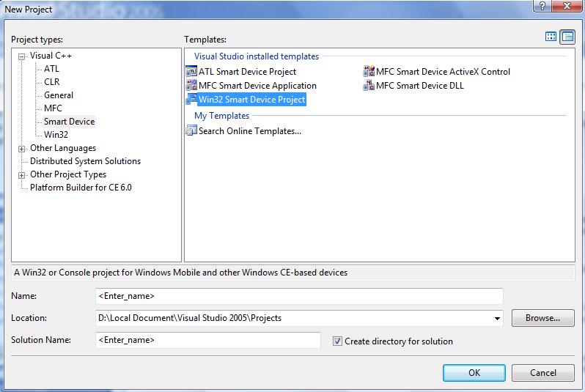
Task: Switch templates to large icons view
Action: [x=551, y=37]
